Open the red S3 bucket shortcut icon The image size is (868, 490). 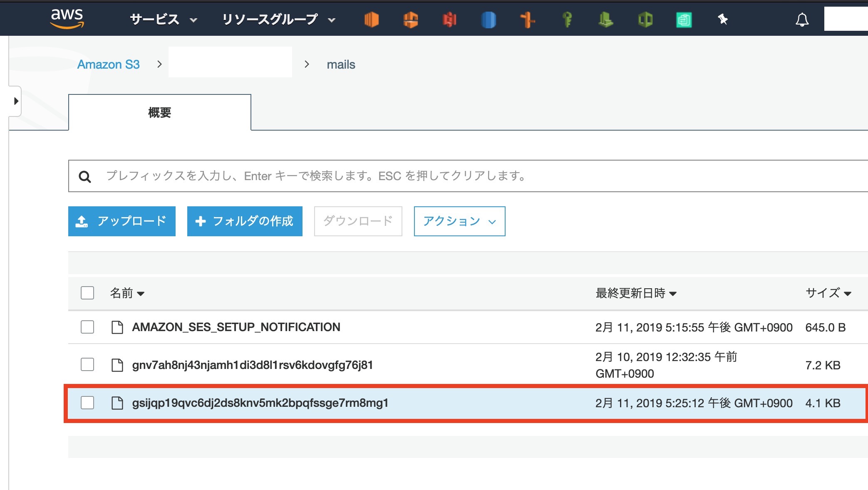pyautogui.click(x=449, y=20)
